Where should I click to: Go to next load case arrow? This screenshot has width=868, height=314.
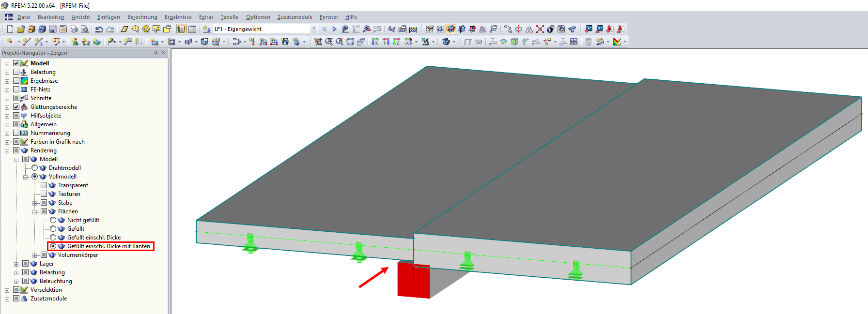click(x=334, y=29)
